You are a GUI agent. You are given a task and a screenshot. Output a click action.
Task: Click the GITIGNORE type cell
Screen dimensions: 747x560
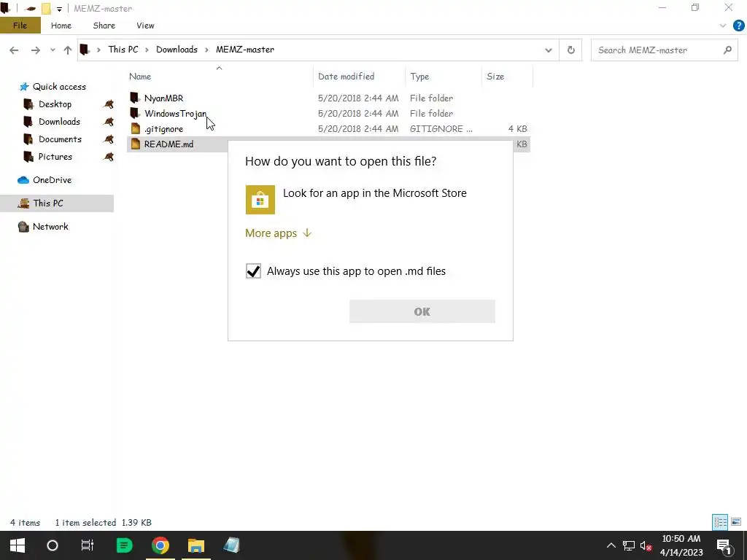coord(441,128)
